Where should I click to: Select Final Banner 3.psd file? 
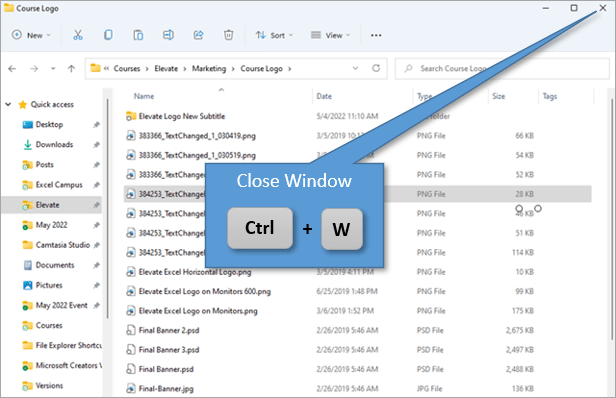(x=169, y=350)
